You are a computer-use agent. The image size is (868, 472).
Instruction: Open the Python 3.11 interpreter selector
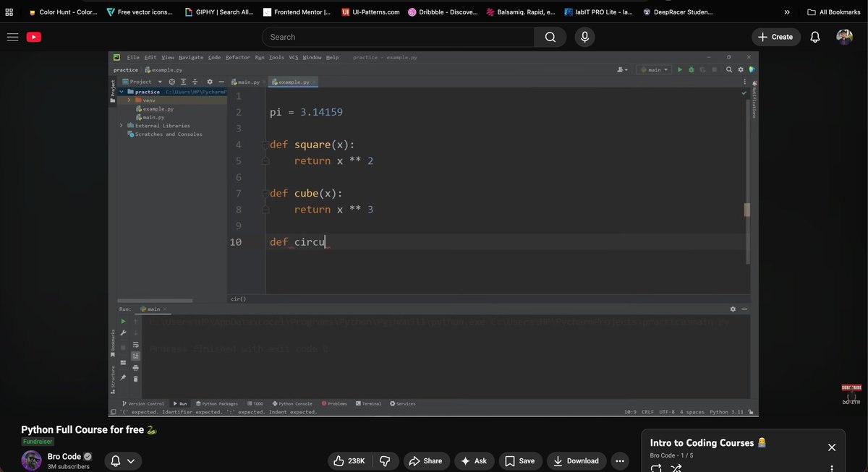tap(727, 412)
